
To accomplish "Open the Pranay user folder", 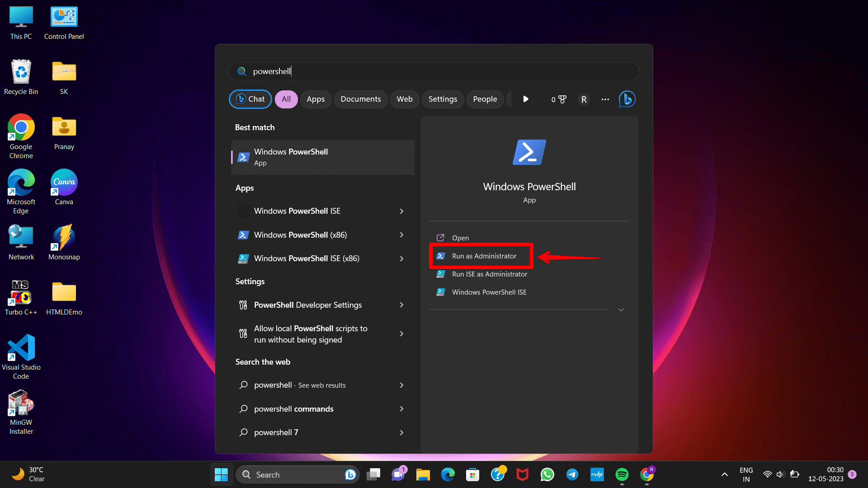I will [64, 133].
